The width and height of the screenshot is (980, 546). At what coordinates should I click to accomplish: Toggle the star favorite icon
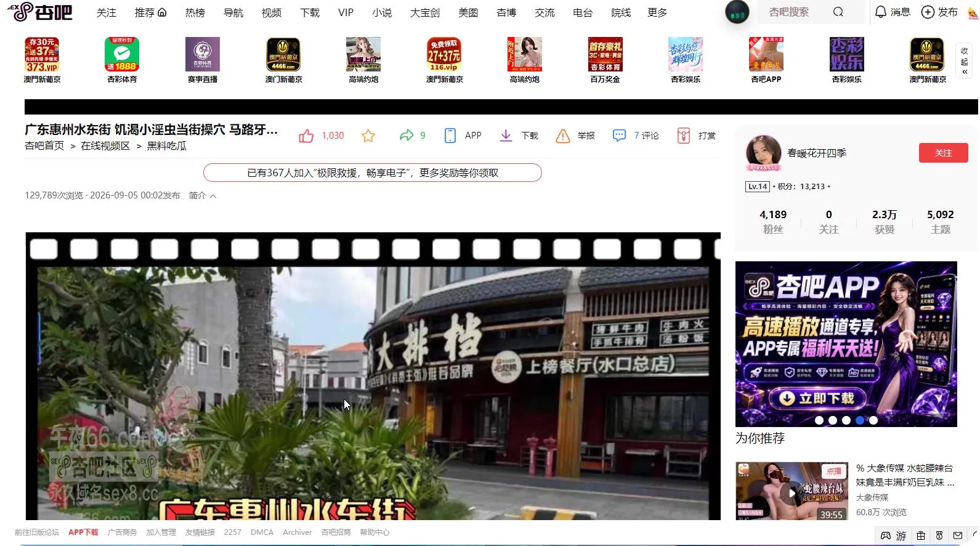(368, 136)
